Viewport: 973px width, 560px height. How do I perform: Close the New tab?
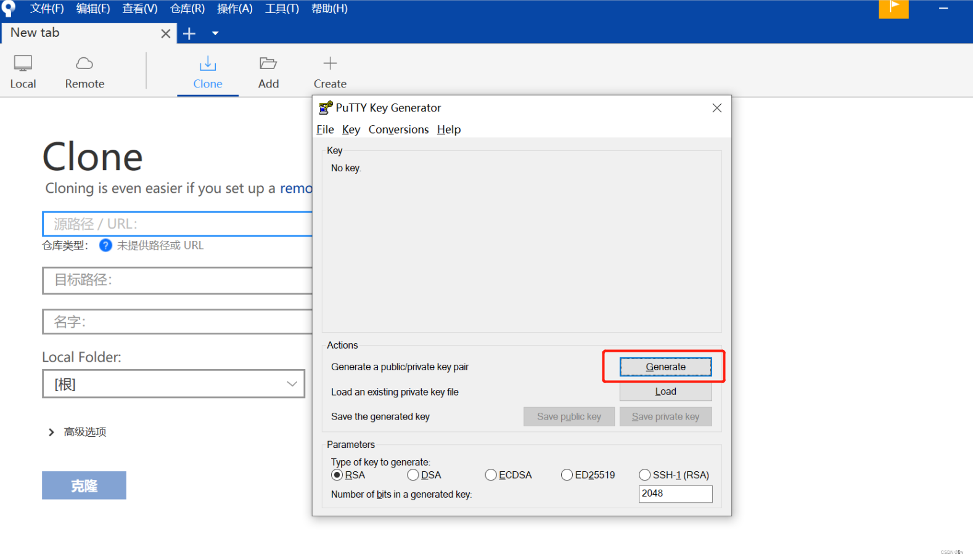[165, 33]
